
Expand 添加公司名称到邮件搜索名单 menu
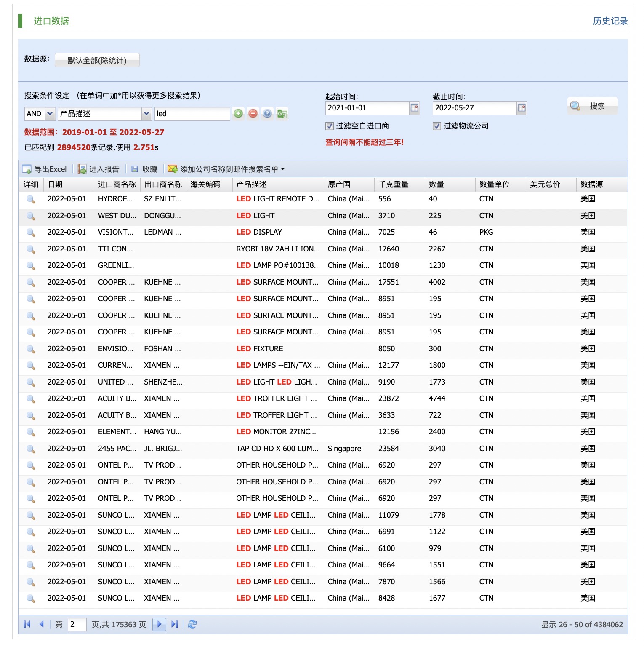point(226,169)
